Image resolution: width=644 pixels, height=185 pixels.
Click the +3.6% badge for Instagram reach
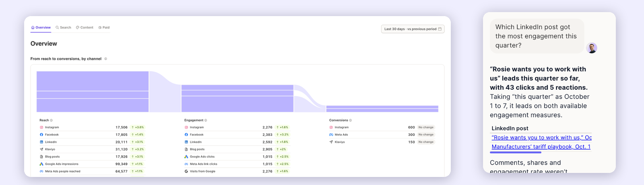point(138,127)
